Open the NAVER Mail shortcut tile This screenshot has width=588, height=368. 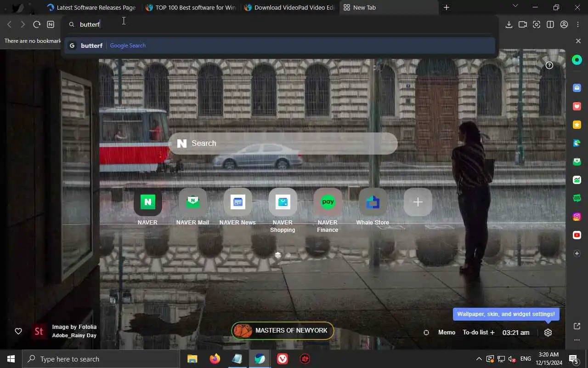[192, 202]
